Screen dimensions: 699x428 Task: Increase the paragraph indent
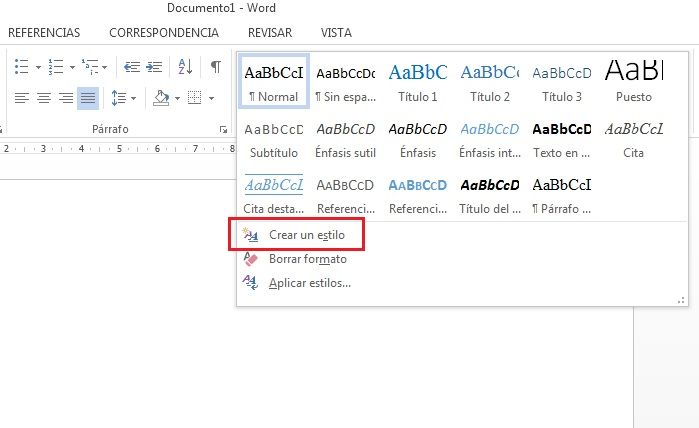[155, 67]
